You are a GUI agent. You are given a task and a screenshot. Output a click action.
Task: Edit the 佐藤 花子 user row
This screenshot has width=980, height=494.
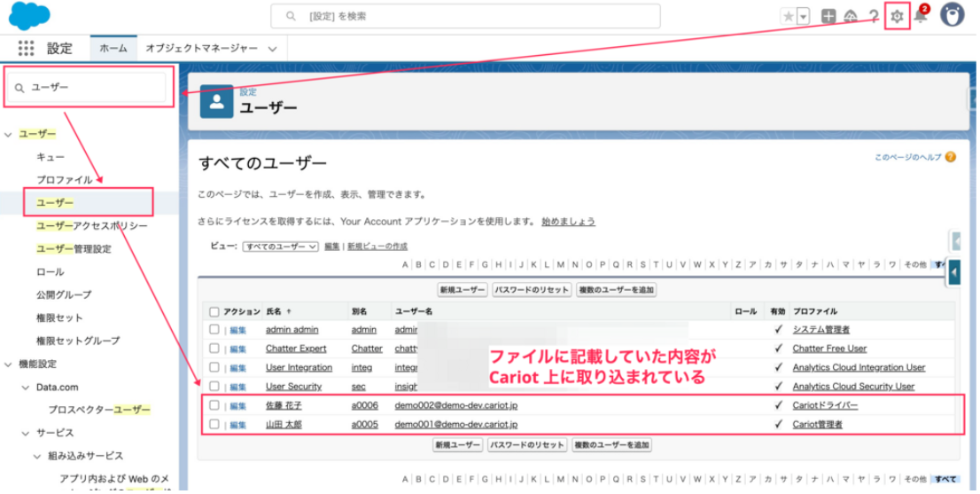click(238, 406)
